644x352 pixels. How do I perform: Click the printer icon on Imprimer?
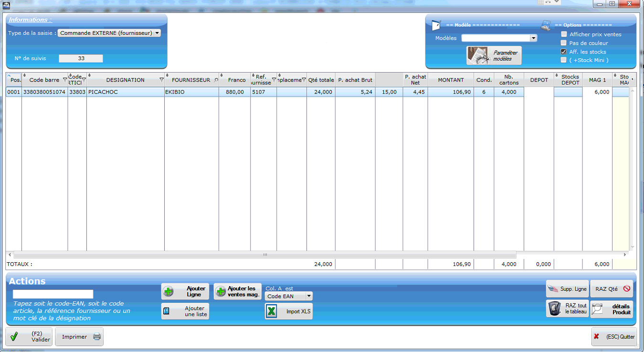pos(97,337)
